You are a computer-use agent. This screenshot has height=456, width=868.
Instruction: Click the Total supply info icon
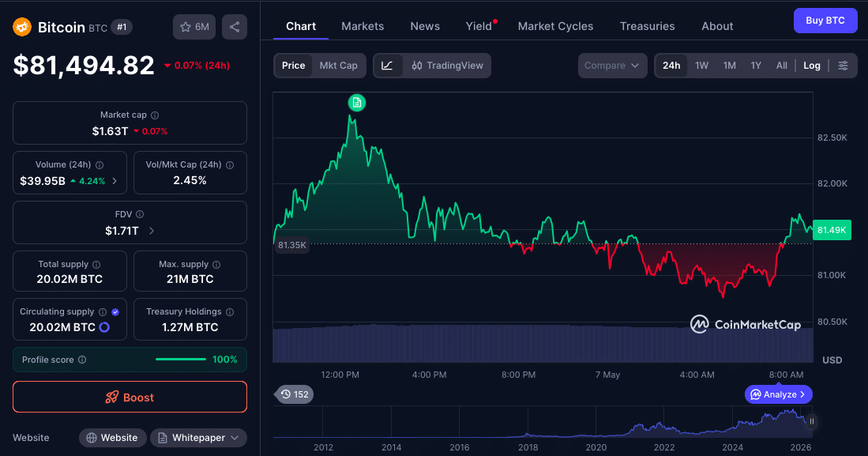click(96, 265)
